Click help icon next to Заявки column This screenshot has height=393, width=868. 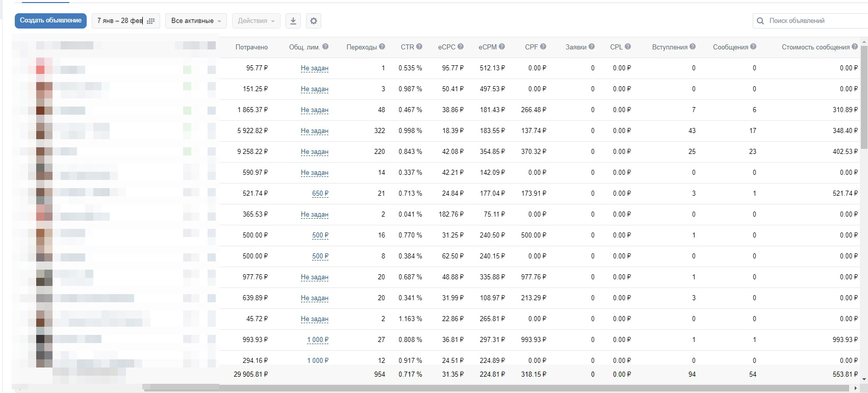(x=592, y=47)
